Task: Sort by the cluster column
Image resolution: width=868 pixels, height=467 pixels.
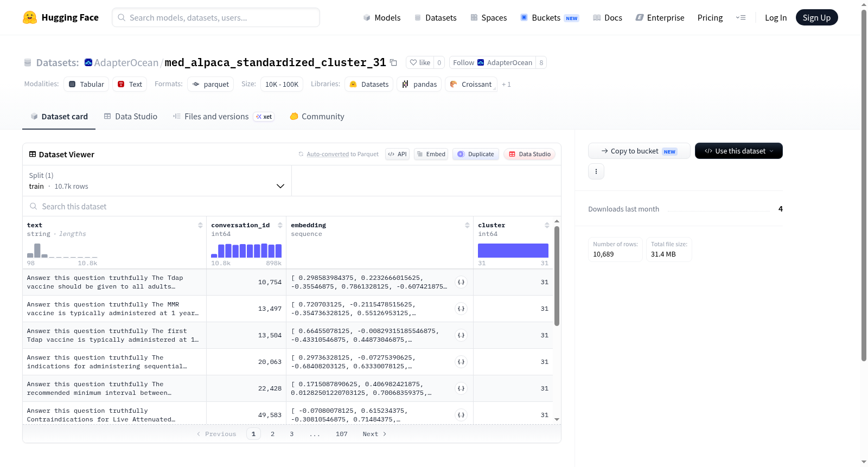Action: pos(547,225)
